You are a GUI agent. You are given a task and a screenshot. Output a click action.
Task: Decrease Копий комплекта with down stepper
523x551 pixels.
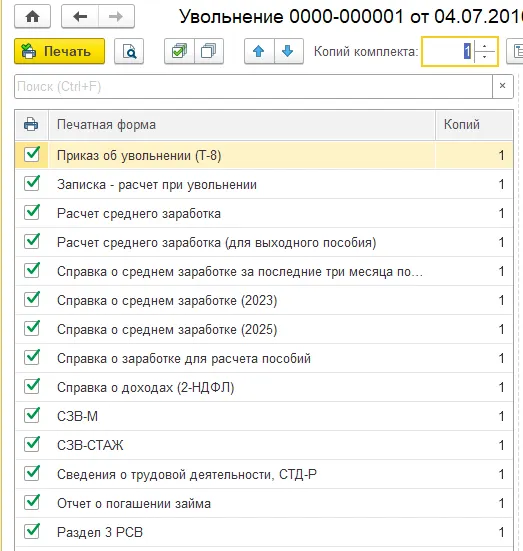click(485, 57)
